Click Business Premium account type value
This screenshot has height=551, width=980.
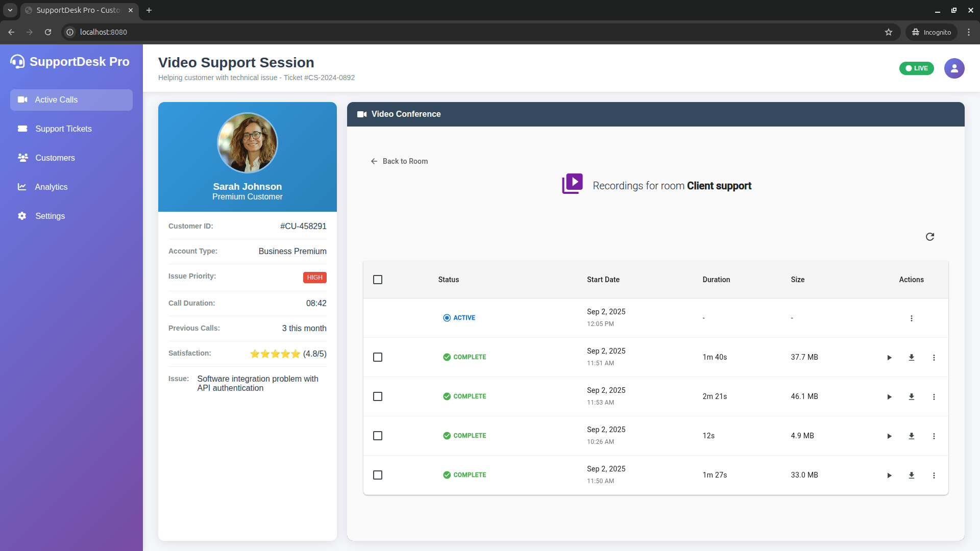pyautogui.click(x=292, y=251)
